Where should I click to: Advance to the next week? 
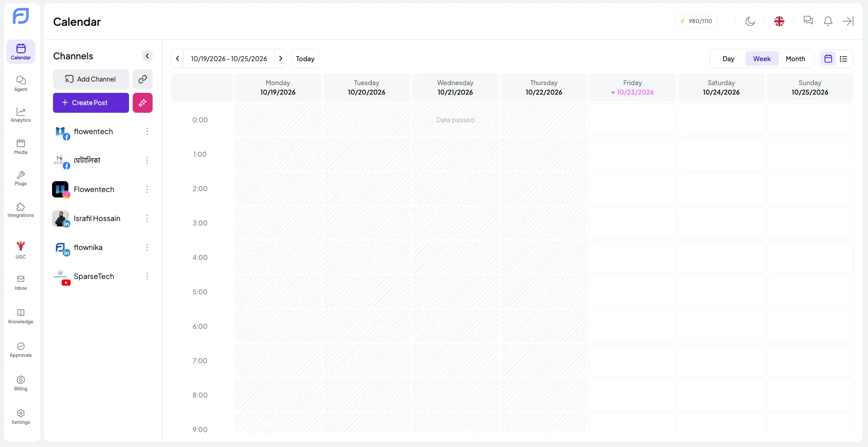tap(281, 58)
